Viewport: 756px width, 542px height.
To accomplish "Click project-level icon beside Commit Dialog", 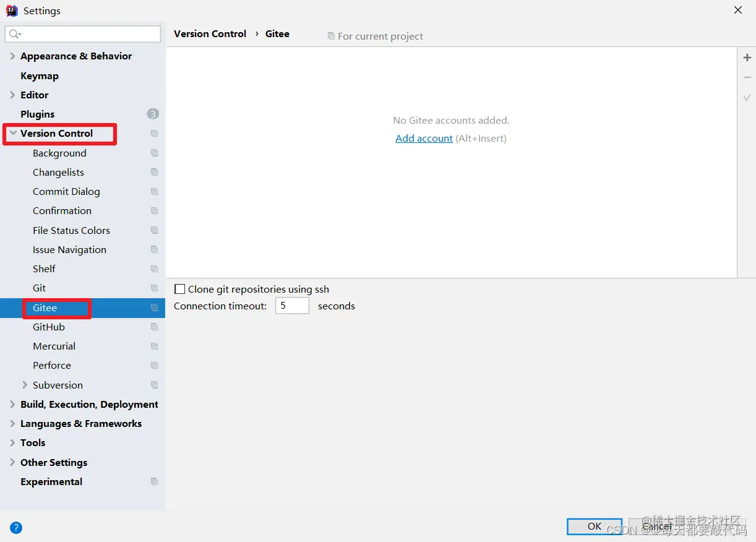I will [x=154, y=192].
